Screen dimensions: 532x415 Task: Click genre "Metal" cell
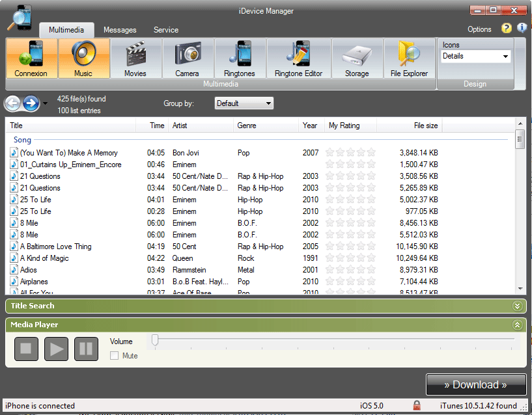click(x=246, y=270)
